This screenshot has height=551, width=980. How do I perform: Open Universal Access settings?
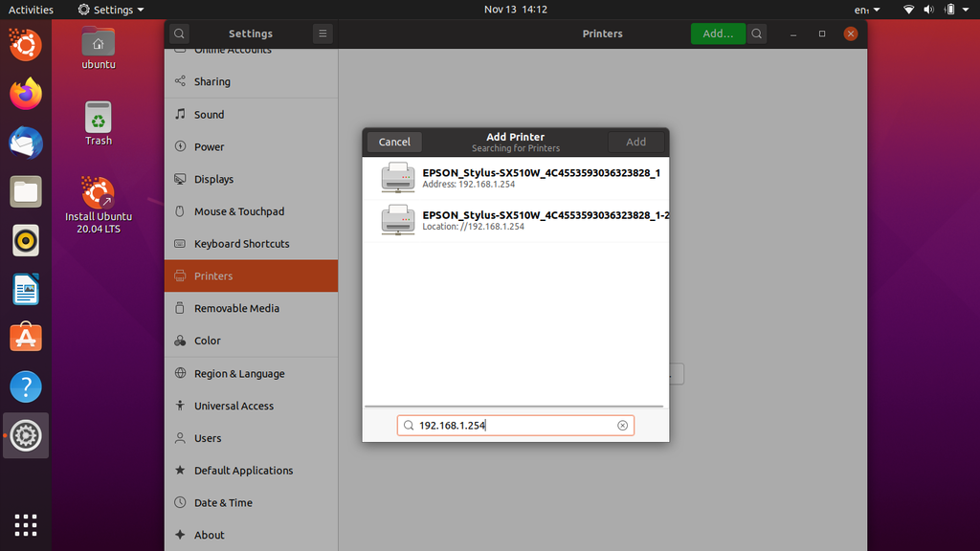click(252, 406)
